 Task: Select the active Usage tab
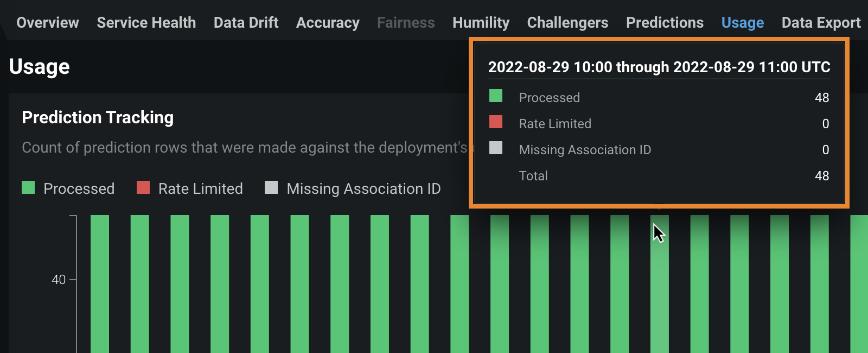[742, 23]
